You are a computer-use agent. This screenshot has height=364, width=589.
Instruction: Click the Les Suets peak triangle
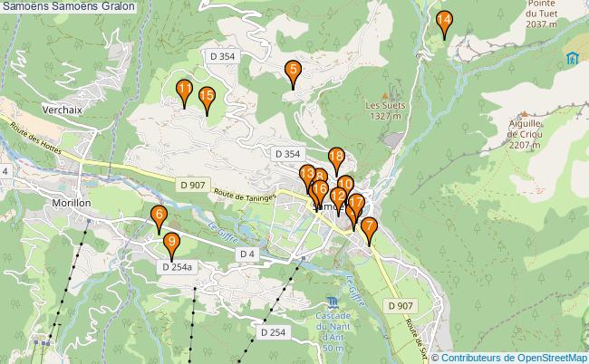click(384, 96)
